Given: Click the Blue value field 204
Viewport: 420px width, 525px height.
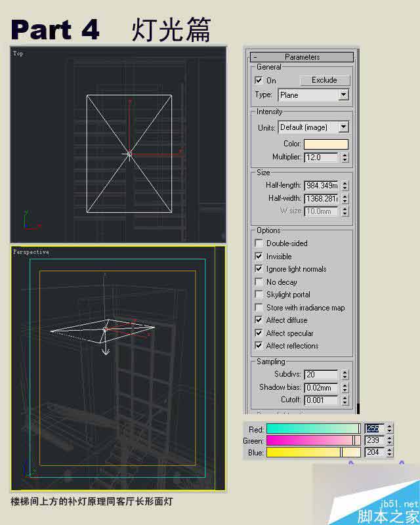Looking at the screenshot, I should [374, 452].
